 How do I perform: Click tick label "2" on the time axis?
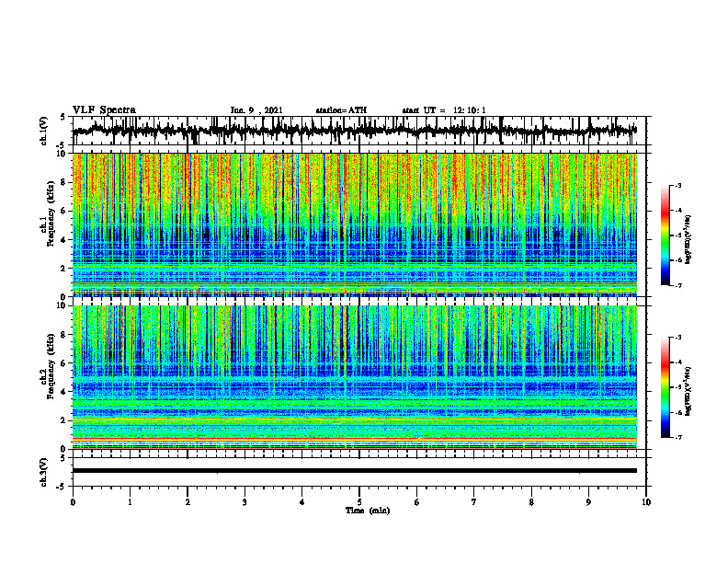coord(188,502)
